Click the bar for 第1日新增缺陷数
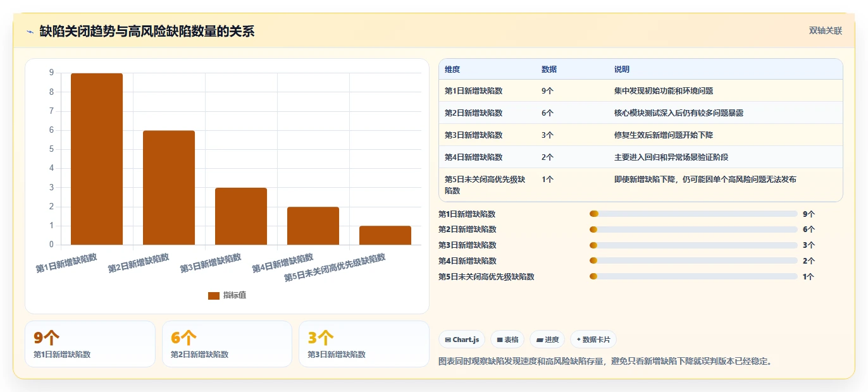 (97, 159)
